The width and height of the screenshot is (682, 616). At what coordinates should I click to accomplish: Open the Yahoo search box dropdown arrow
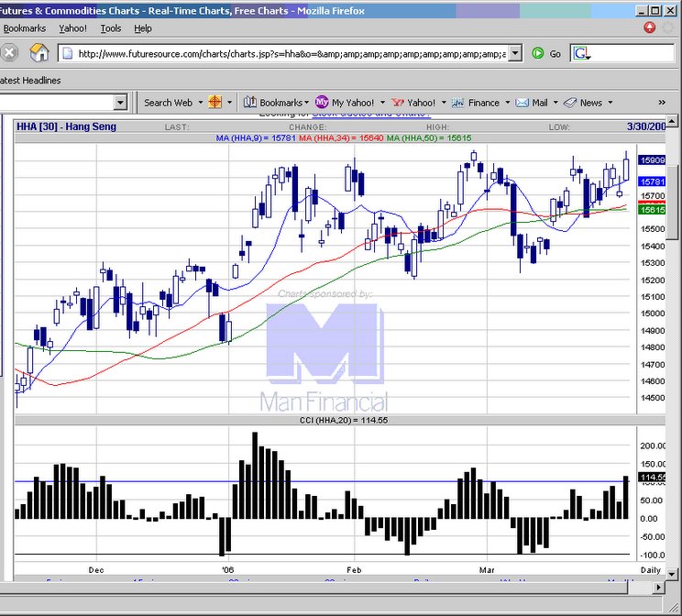[120, 103]
